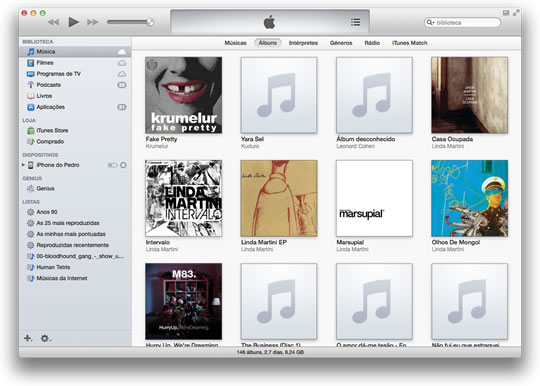Open the iTunes Store
The height and width of the screenshot is (386, 540).
point(75,131)
